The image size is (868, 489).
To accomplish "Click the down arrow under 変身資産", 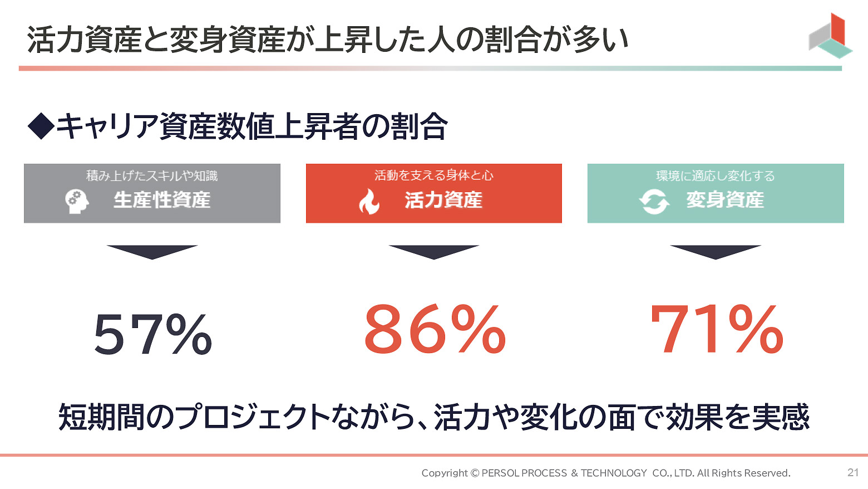I will pyautogui.click(x=715, y=252).
